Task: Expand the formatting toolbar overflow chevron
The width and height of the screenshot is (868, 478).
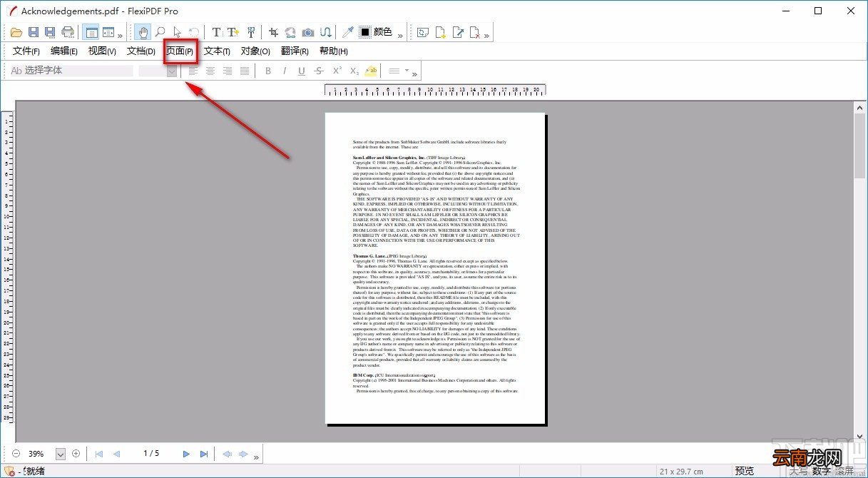Action: coord(415,73)
